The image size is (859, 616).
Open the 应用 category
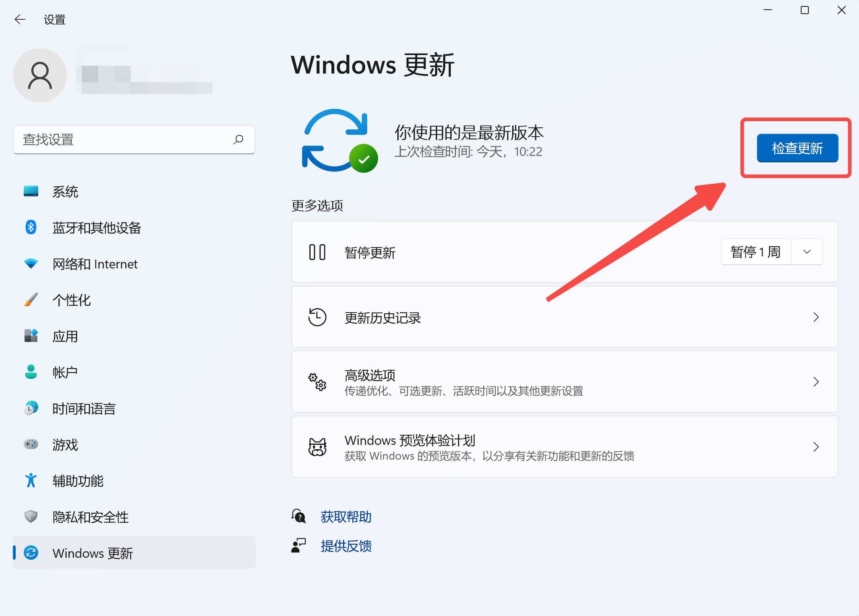click(x=134, y=336)
